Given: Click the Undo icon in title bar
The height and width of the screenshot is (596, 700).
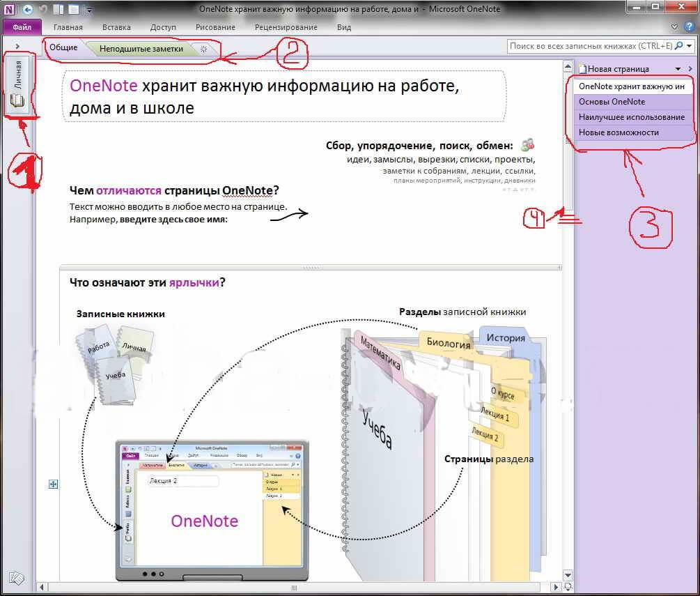Looking at the screenshot, I should [x=42, y=10].
